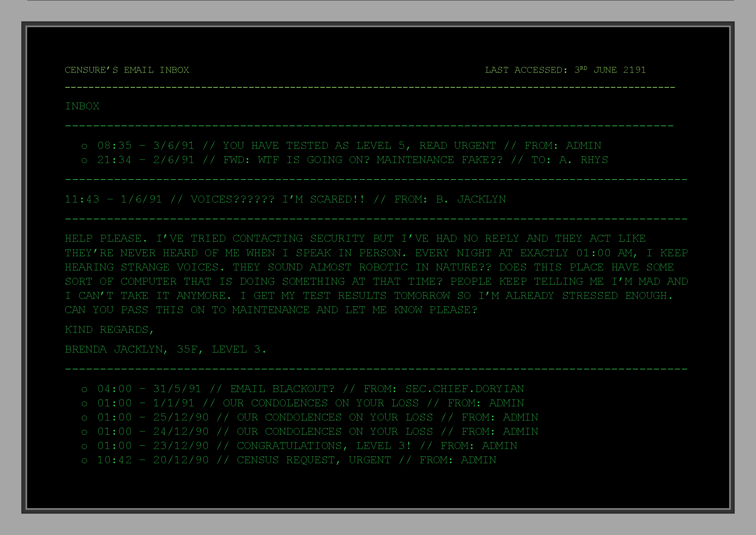Image resolution: width=756 pixels, height=535 pixels.
Task: Click the bullet beside the 1/1/91 condolences entry
Action: (x=84, y=404)
